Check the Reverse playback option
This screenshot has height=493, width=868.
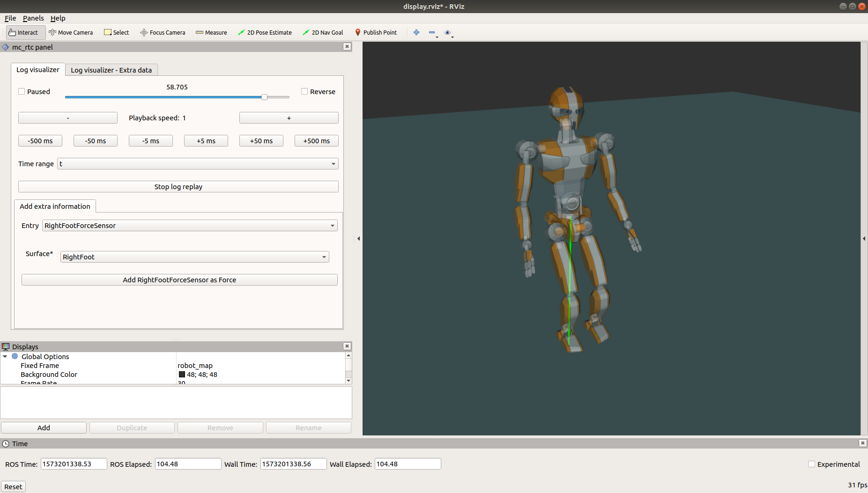tap(304, 91)
